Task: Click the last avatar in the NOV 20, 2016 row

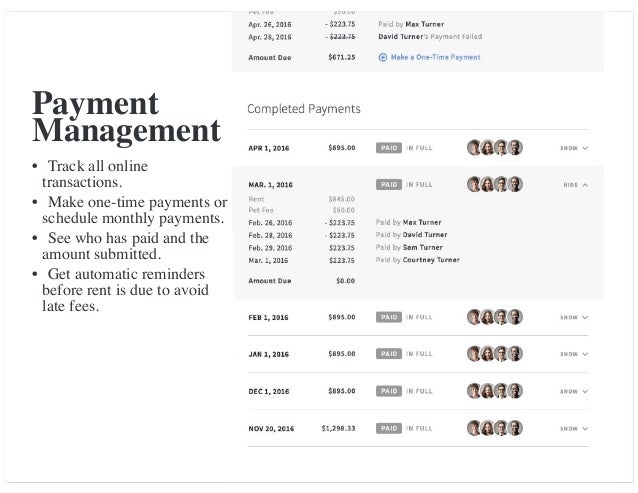Action: (516, 428)
